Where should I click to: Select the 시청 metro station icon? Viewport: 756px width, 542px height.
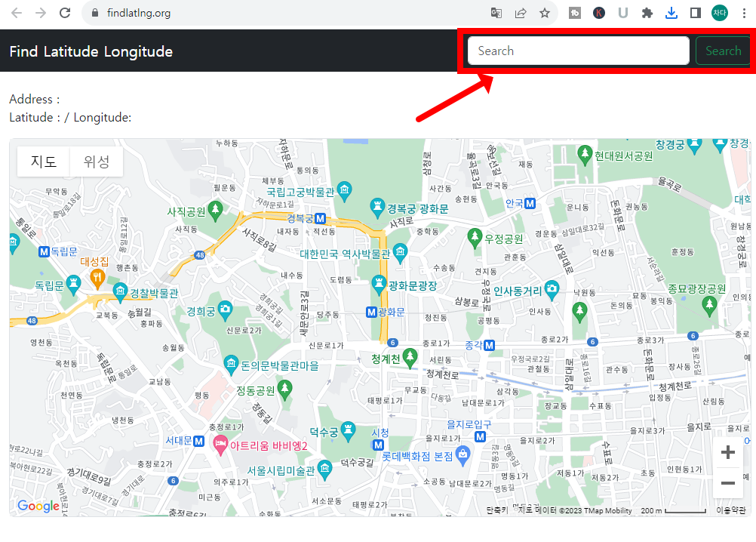379,445
